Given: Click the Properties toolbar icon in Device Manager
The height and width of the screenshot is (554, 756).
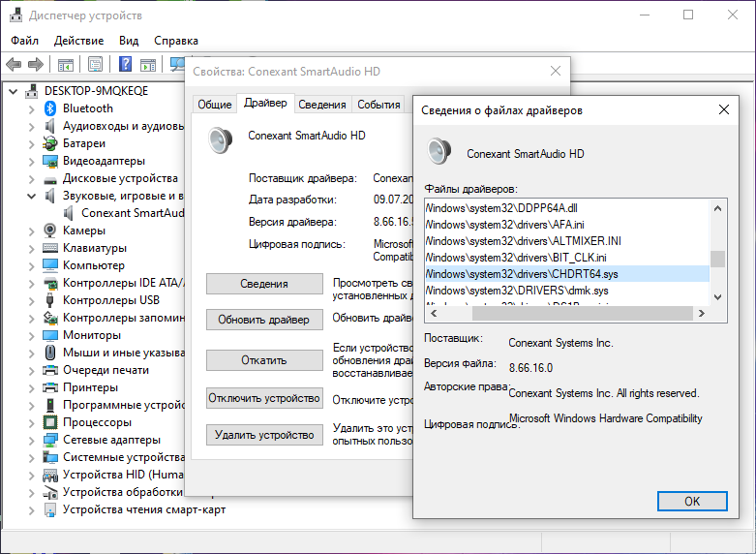Looking at the screenshot, I should pyautogui.click(x=96, y=64).
